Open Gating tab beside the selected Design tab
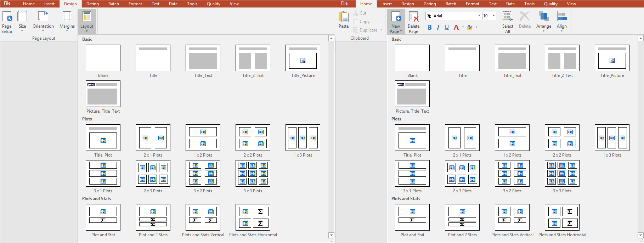644x243 pixels. pyautogui.click(x=92, y=4)
